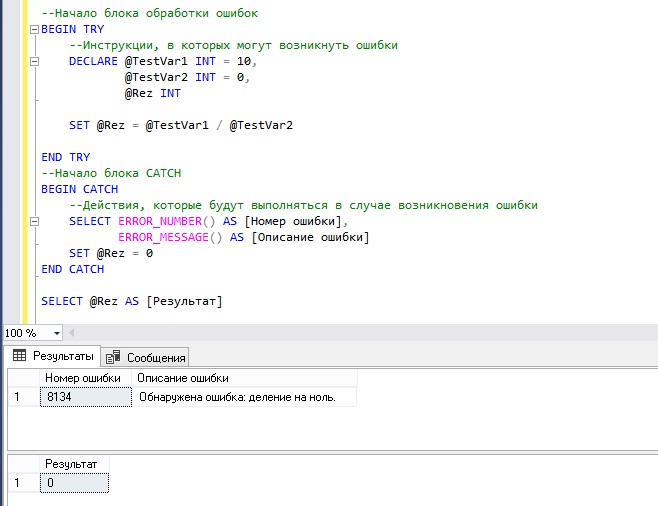Viewport: 658px width, 506px height.
Task: Collapse the DECLARE @TestVar1 statement
Action: 35,62
